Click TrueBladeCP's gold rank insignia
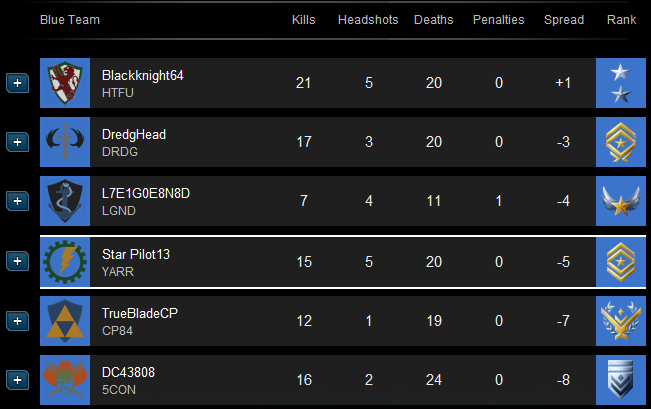 621,321
